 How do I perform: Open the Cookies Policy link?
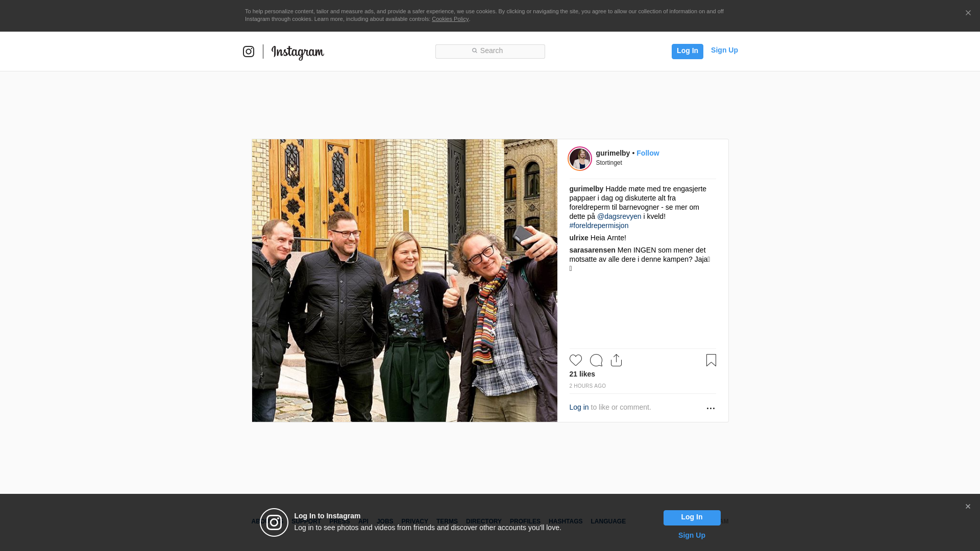tap(450, 19)
